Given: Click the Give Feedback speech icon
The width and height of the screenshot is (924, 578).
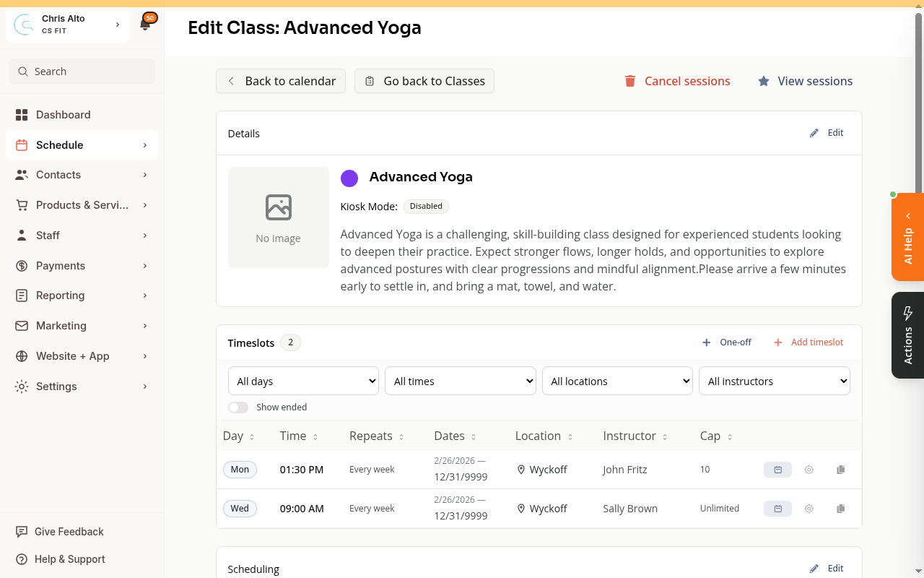Looking at the screenshot, I should [22, 532].
